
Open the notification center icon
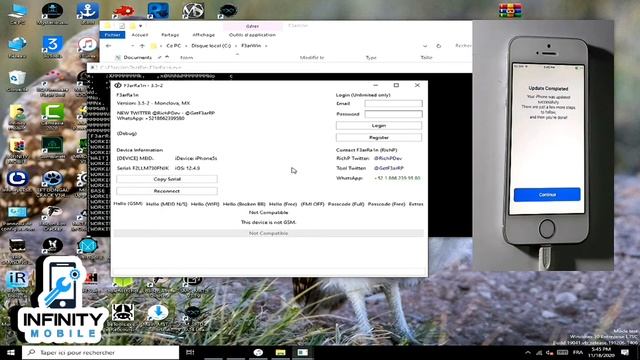click(x=624, y=352)
